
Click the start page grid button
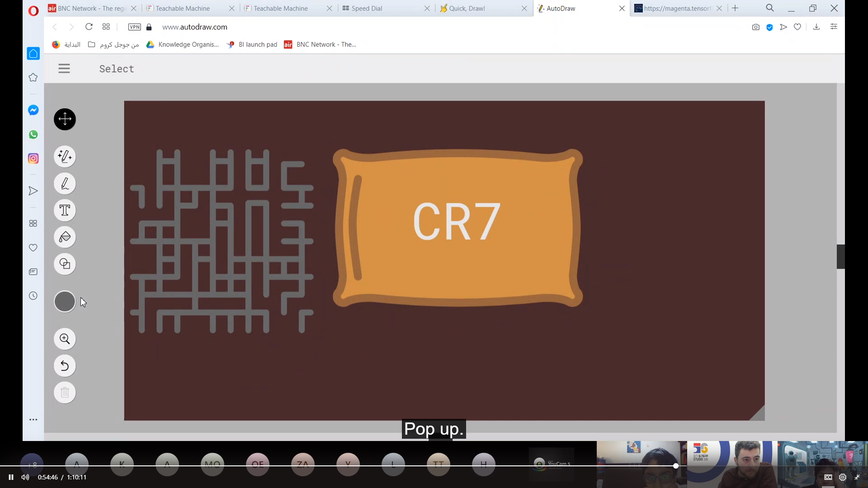pos(106,27)
